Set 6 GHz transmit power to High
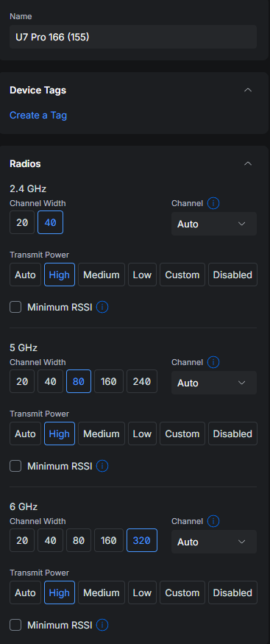 pyautogui.click(x=60, y=592)
